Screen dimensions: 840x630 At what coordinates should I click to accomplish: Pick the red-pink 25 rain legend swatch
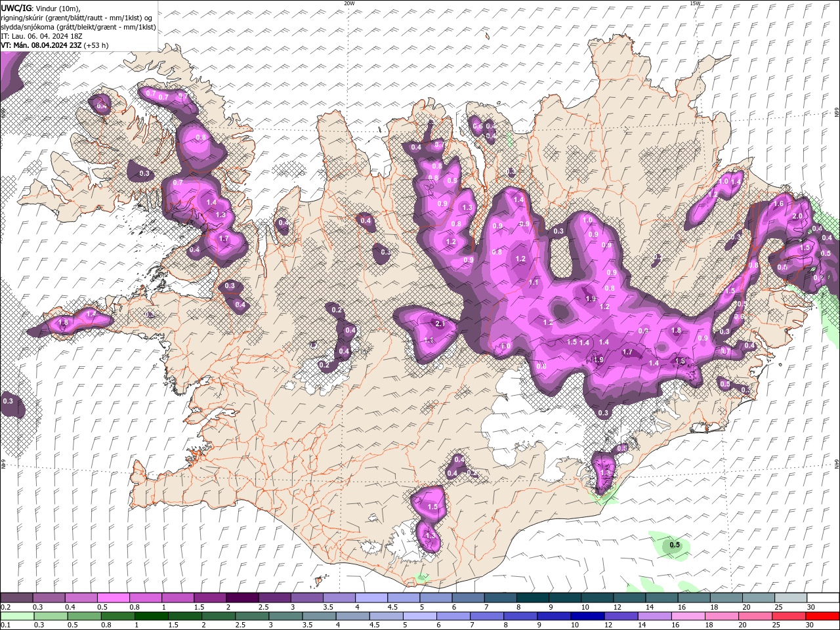(x=788, y=616)
